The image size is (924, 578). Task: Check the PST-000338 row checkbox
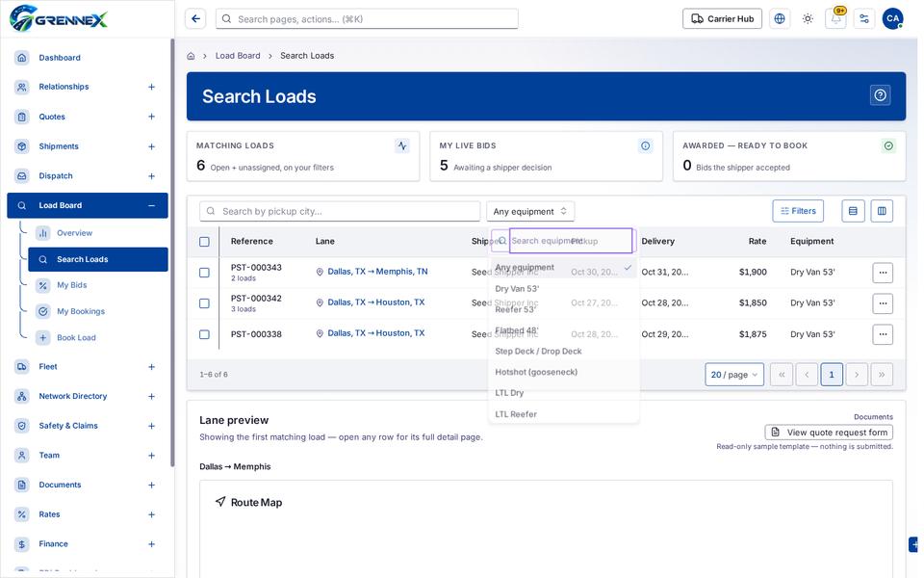[204, 334]
